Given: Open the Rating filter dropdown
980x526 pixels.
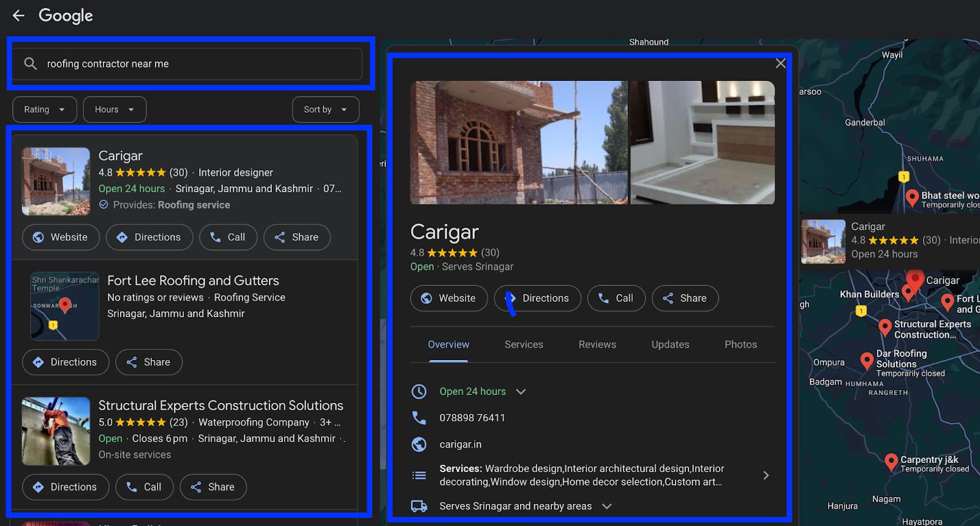Looking at the screenshot, I should [x=45, y=110].
